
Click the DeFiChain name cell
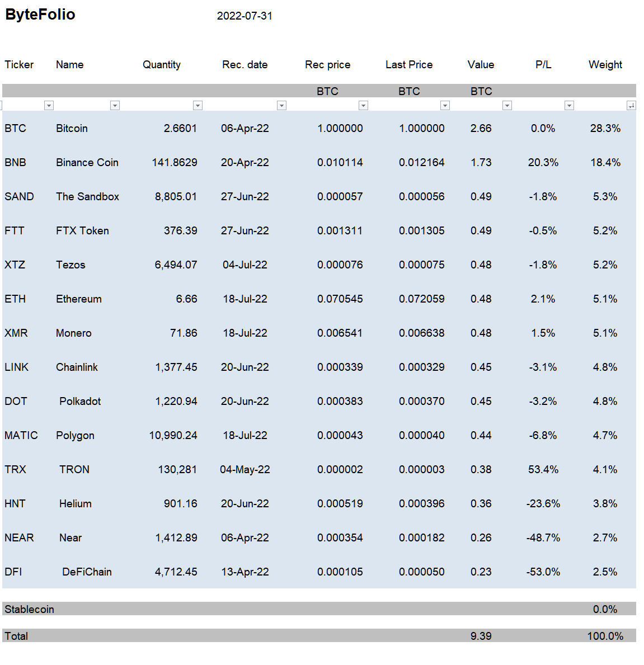pos(87,572)
